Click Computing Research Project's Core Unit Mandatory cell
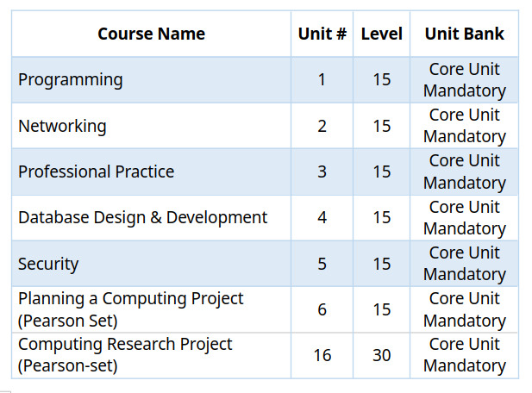This screenshot has width=532, height=393. click(x=464, y=355)
